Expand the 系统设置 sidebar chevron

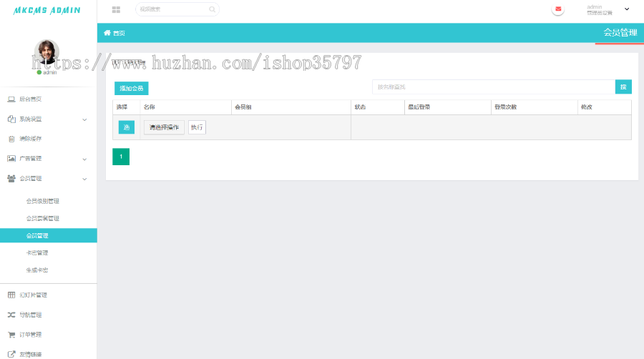pos(84,119)
